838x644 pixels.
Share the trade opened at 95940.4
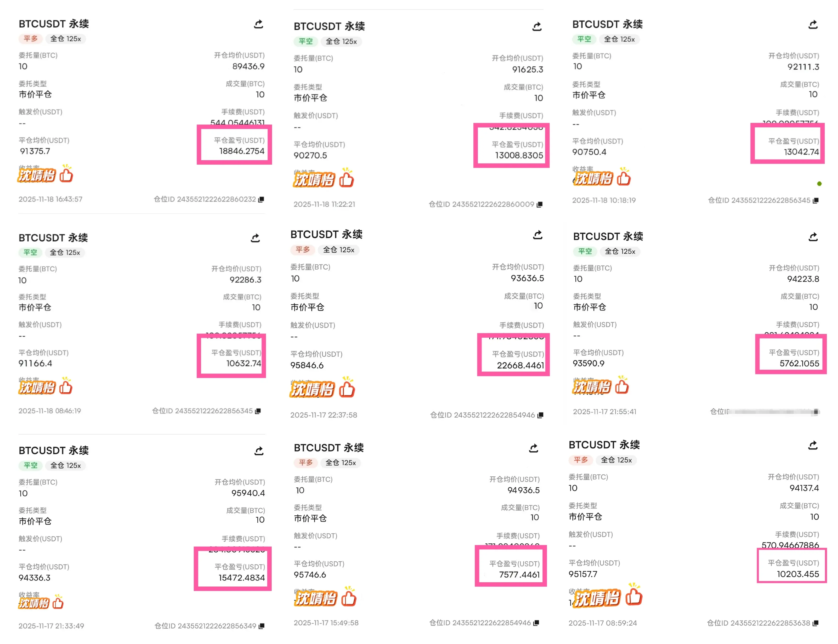pos(259,451)
